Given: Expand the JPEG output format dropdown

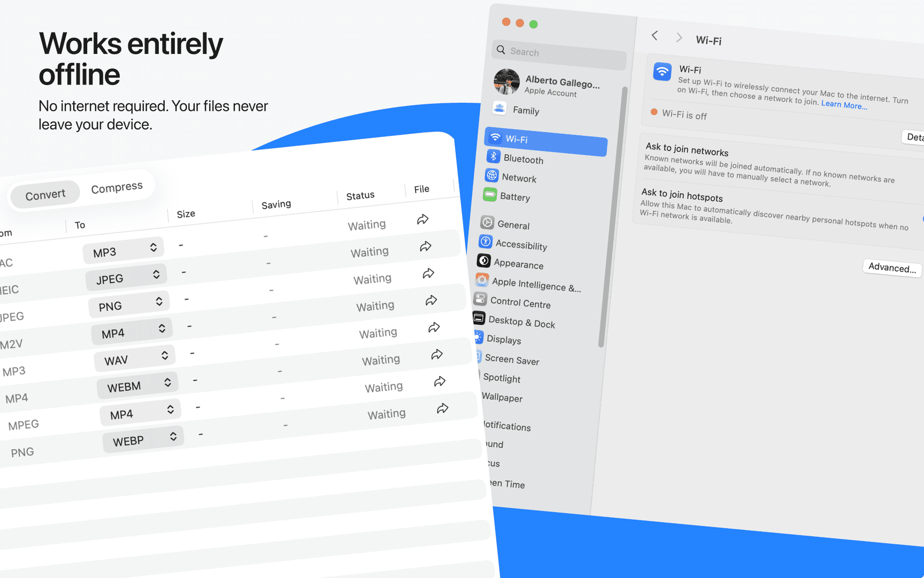Looking at the screenshot, I should 127,277.
